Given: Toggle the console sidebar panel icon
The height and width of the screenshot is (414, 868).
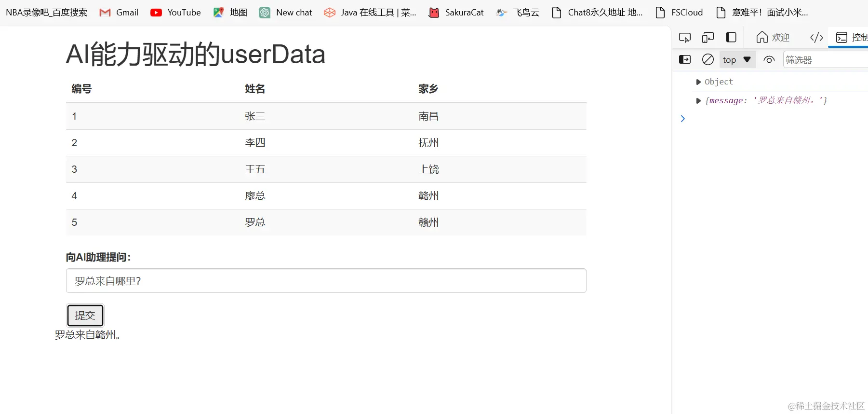Looking at the screenshot, I should tap(685, 60).
